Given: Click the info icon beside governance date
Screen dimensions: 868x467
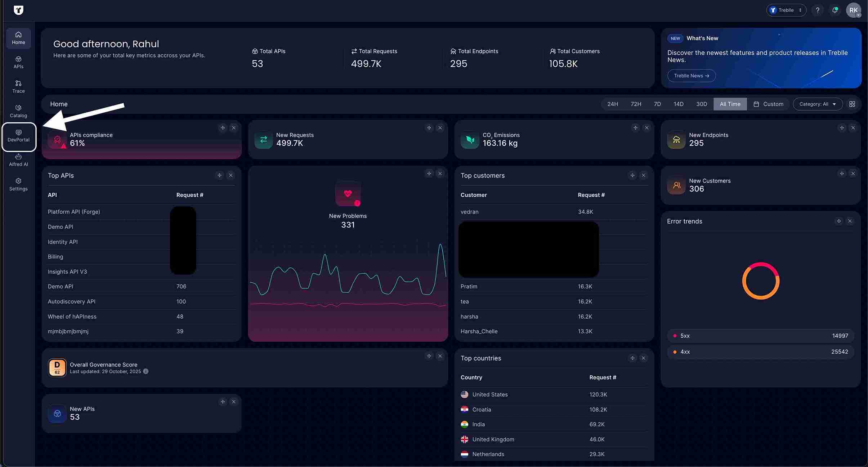Looking at the screenshot, I should (x=146, y=371).
